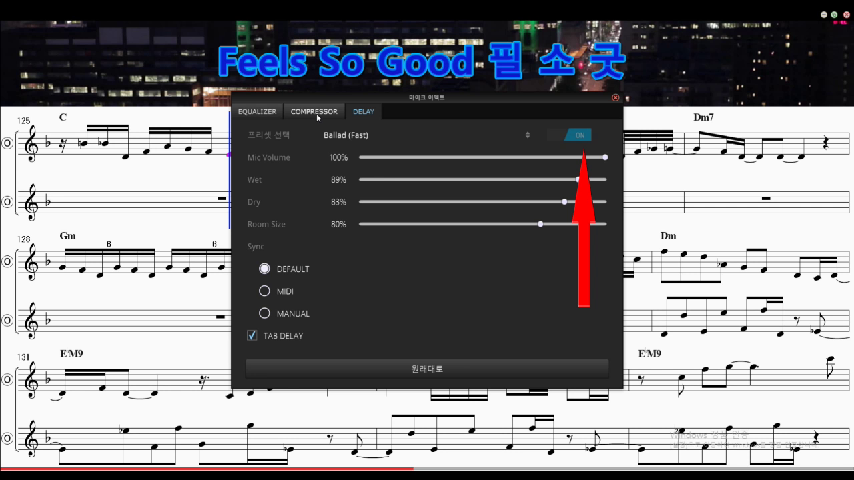This screenshot has height=480, width=854.
Task: Select the DEFAULT sync radio button
Action: pyautogui.click(x=265, y=269)
